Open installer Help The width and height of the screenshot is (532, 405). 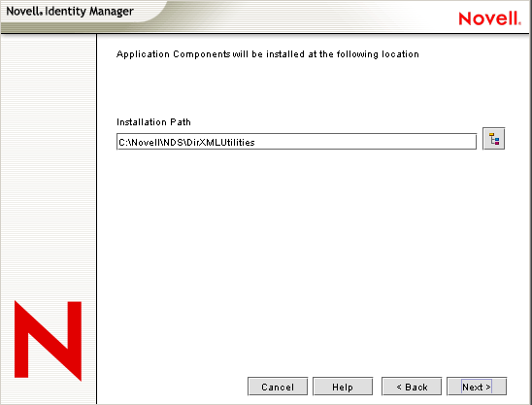[343, 387]
